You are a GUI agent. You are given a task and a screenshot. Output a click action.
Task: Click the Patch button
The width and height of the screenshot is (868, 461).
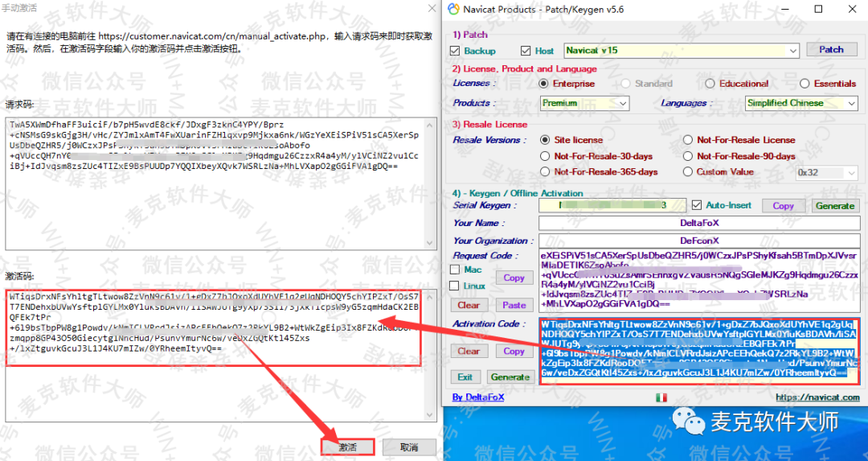[832, 49]
